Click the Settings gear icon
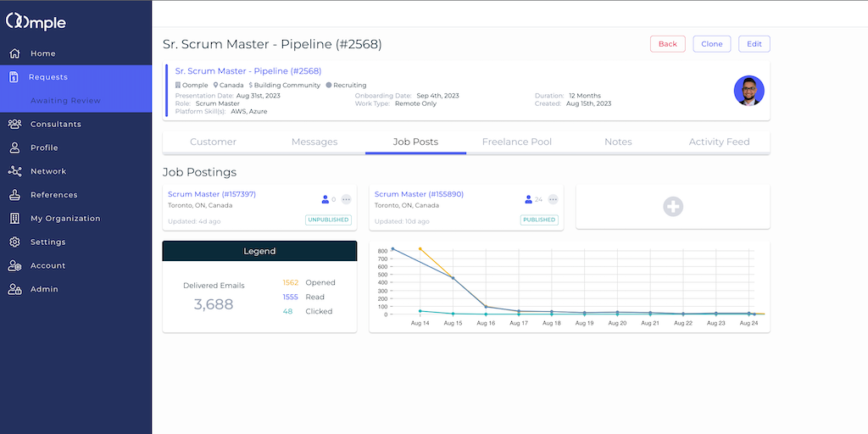This screenshot has height=434, width=868. coord(14,242)
